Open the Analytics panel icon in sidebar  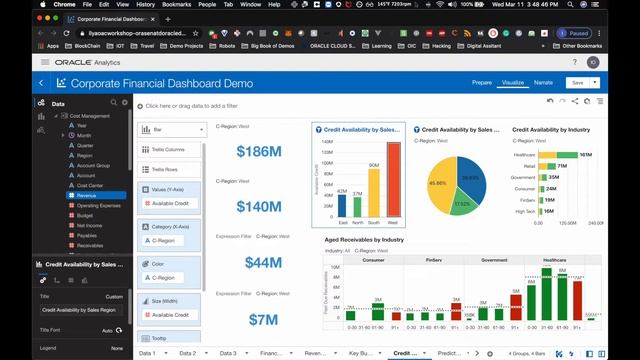click(41, 131)
